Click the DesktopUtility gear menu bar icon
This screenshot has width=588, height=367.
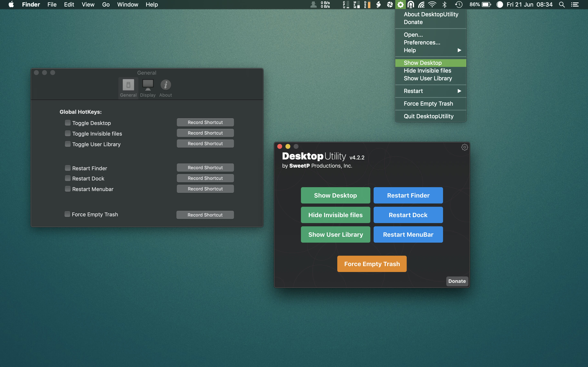[400, 5]
